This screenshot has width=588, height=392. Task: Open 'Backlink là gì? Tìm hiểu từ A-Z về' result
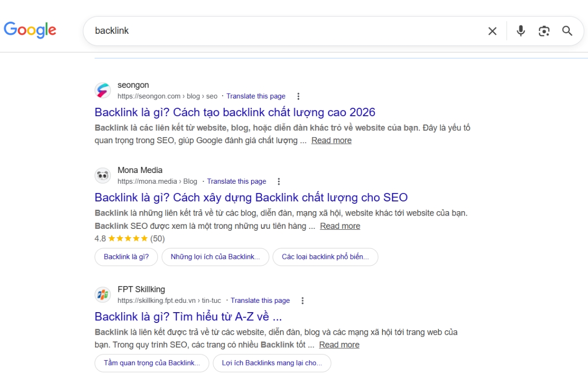click(188, 317)
